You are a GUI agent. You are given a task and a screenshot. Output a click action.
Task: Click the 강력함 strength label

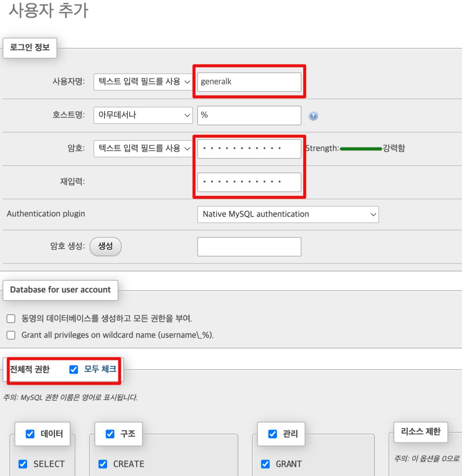pyautogui.click(x=394, y=148)
